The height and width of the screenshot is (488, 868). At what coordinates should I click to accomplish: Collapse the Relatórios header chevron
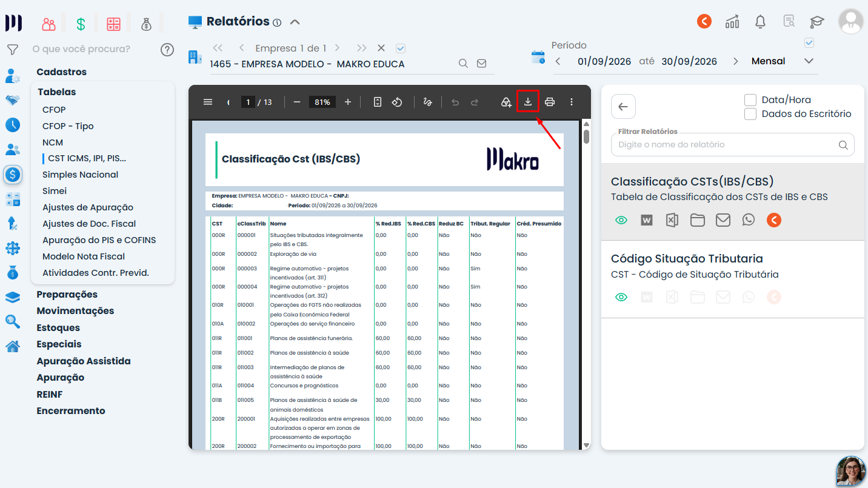pyautogui.click(x=295, y=22)
